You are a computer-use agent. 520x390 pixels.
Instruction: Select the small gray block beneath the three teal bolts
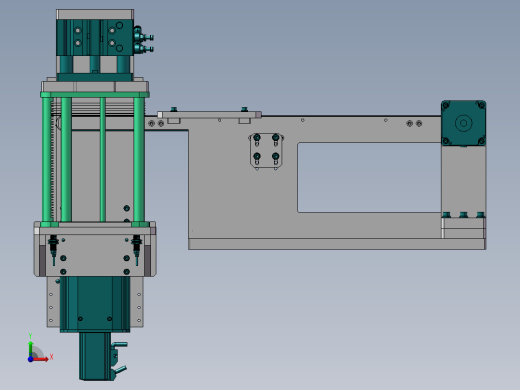tap(463, 228)
